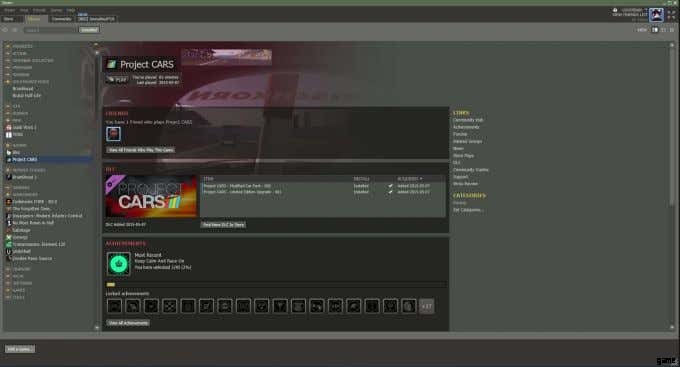Click the yellow achievement progress bar
Screen dimensions: 680x367
(x=111, y=285)
